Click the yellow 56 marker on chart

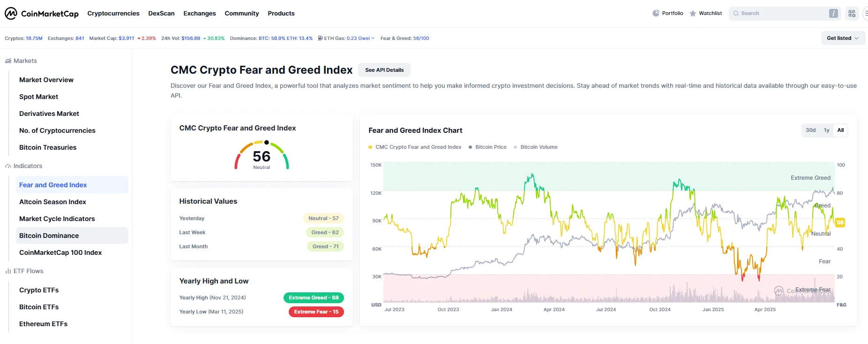coord(840,222)
